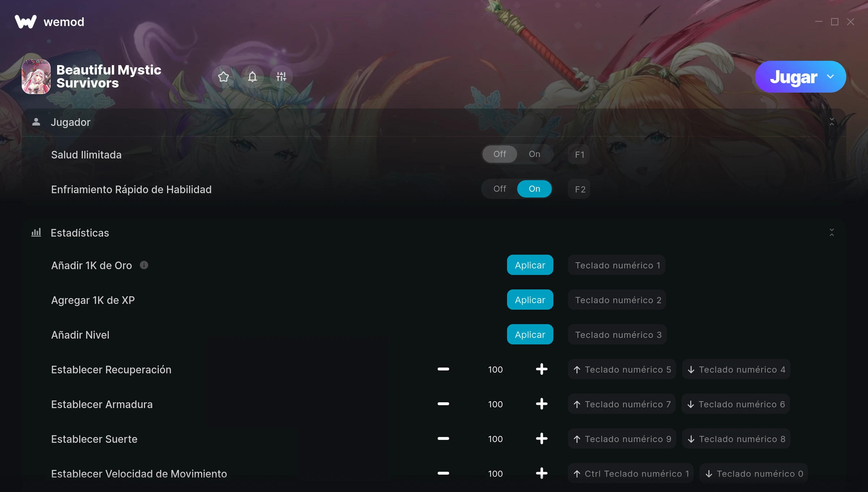Turn Off Enfriamiento Rápido de Habilidad
Screen dimensions: 868x492
[499, 189]
